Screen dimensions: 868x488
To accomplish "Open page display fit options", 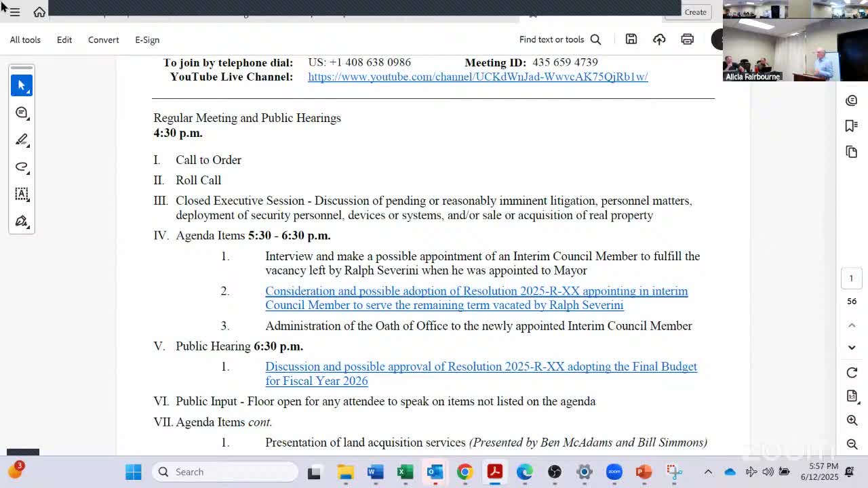I will click(x=852, y=396).
